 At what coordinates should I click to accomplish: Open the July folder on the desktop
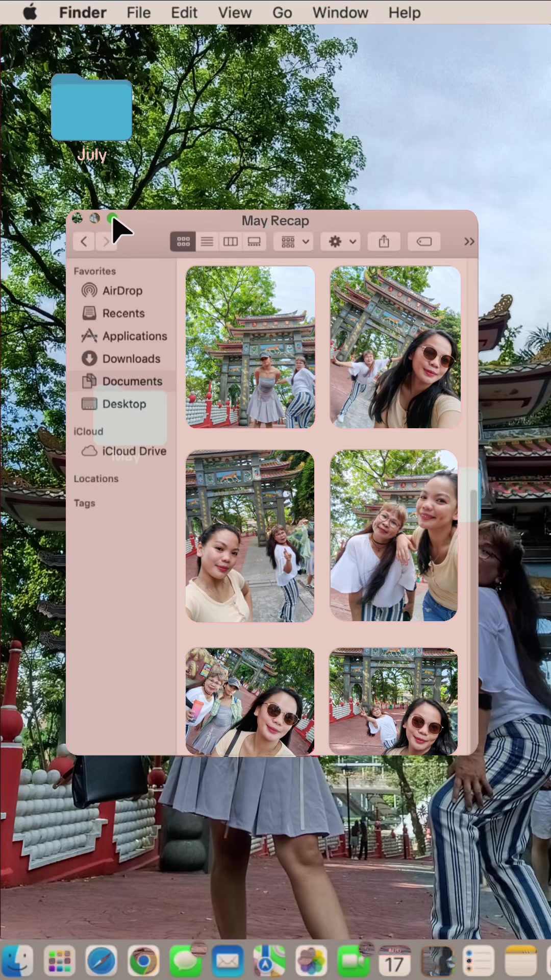92,117
